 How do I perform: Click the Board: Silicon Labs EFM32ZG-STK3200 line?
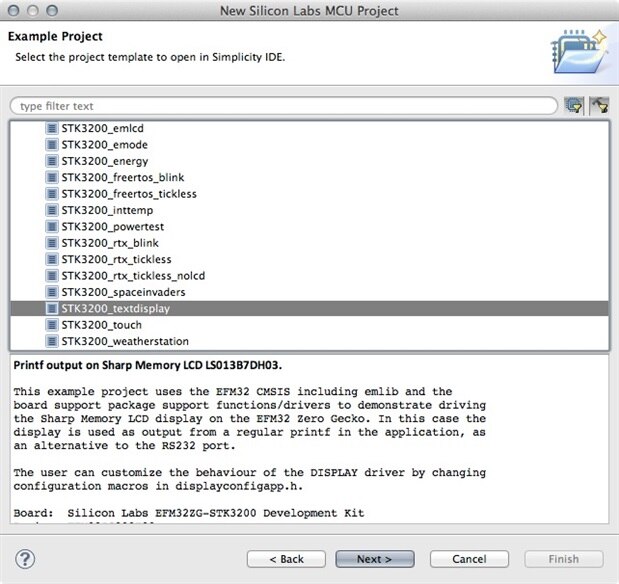pos(189,513)
